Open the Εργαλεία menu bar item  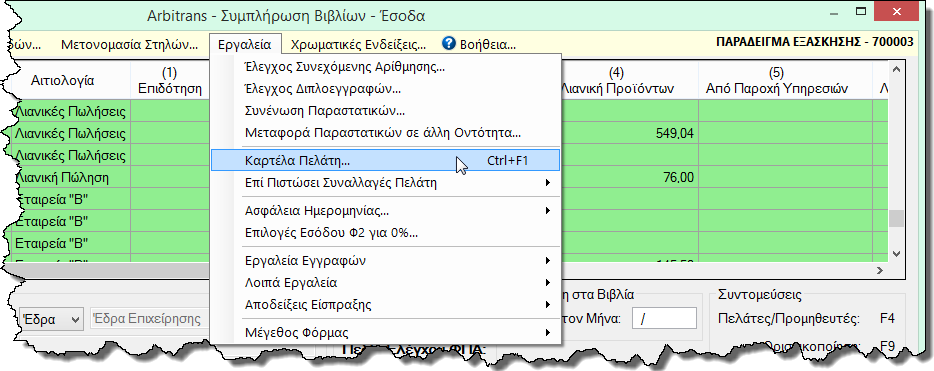tap(245, 44)
